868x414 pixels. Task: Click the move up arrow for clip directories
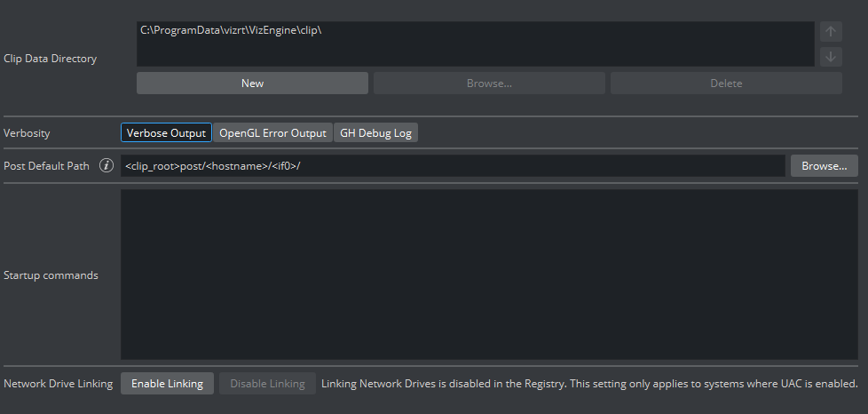pyautogui.click(x=831, y=33)
